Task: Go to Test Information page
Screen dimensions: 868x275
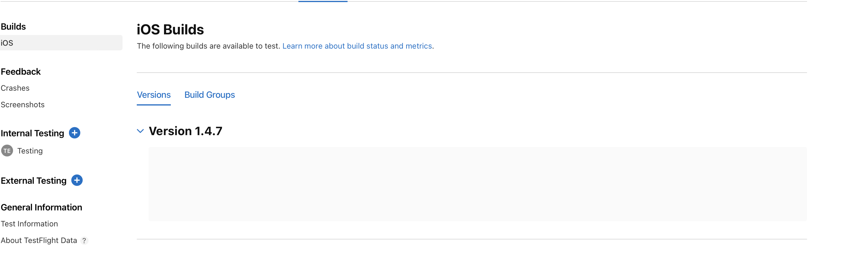Action: 29,224
